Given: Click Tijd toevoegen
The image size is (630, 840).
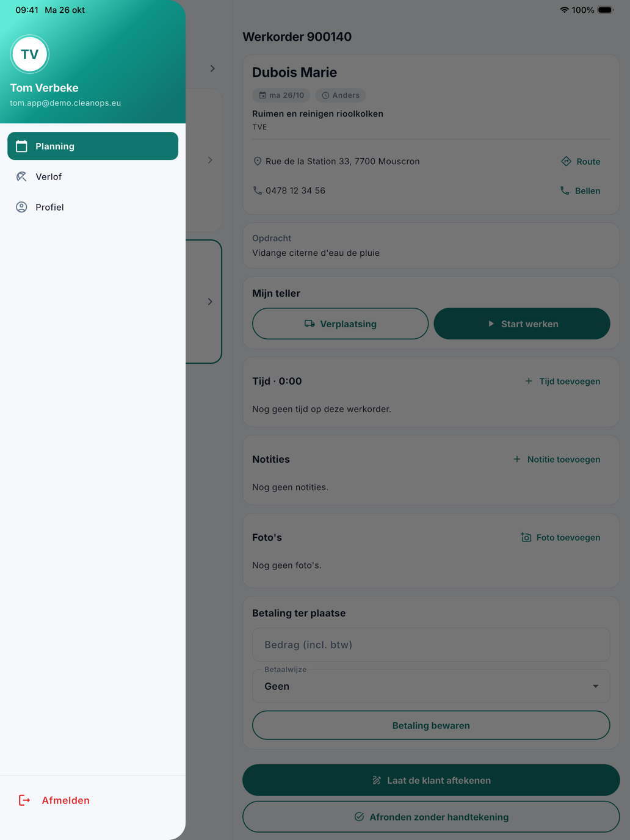Looking at the screenshot, I should (x=562, y=381).
